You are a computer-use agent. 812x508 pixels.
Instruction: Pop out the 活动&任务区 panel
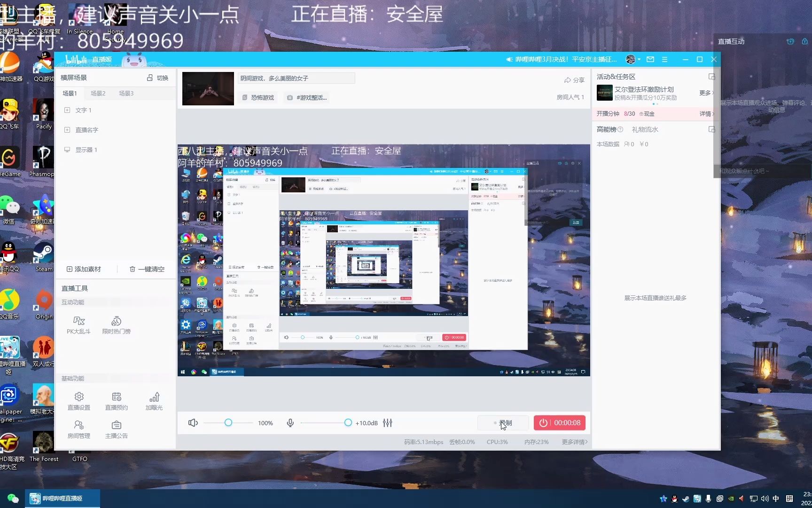(x=711, y=77)
